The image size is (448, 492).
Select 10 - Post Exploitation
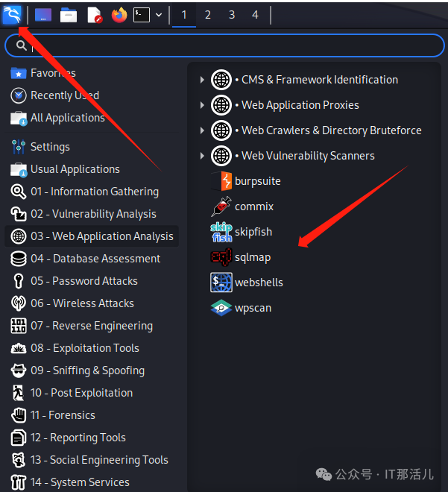point(92,393)
